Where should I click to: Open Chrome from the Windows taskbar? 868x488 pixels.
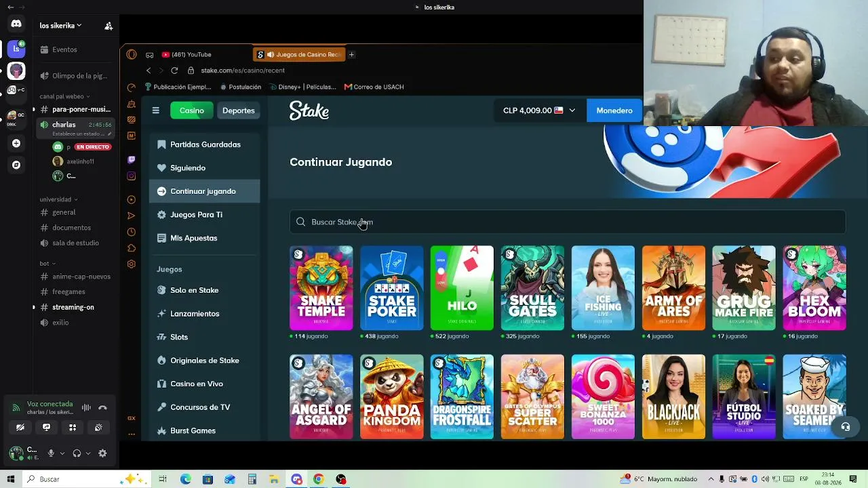[318, 479]
